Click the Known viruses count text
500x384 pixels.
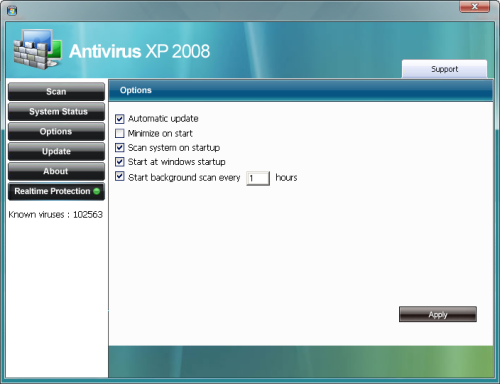(x=56, y=214)
